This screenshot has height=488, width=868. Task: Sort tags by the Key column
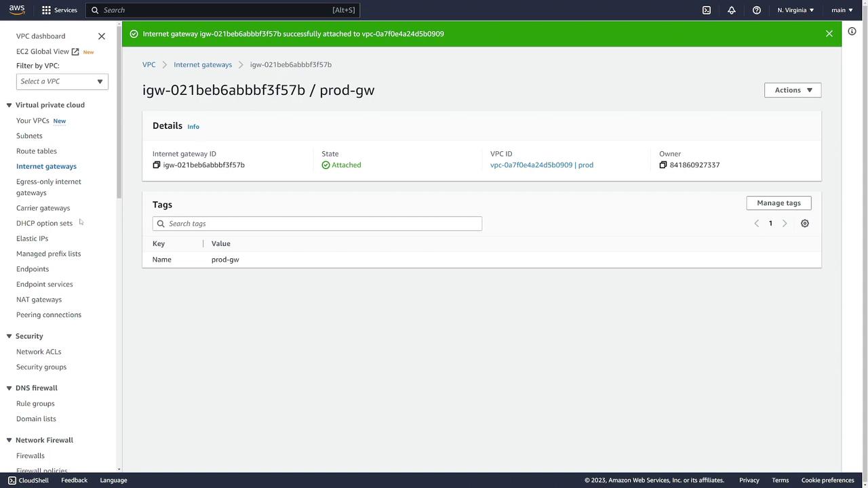point(159,243)
